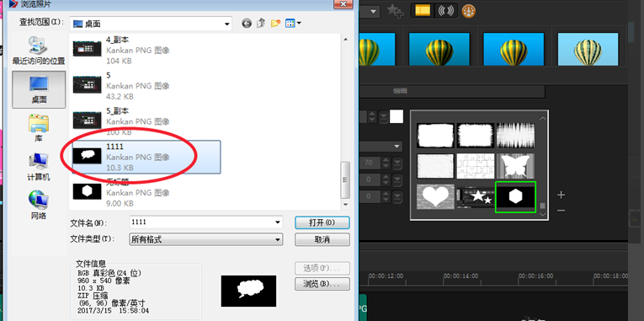Viewport: 644px width, 321px height.
Task: Click the Browse (浏览) button
Action: pos(322,284)
